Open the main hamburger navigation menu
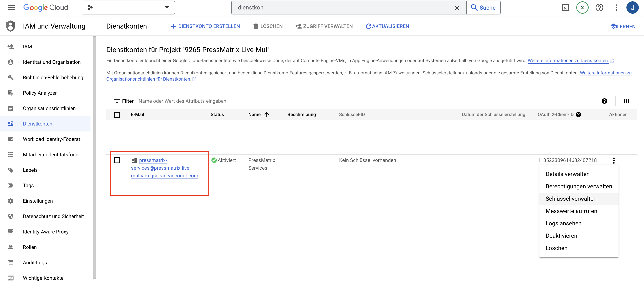The width and height of the screenshot is (644, 283). coord(11,8)
